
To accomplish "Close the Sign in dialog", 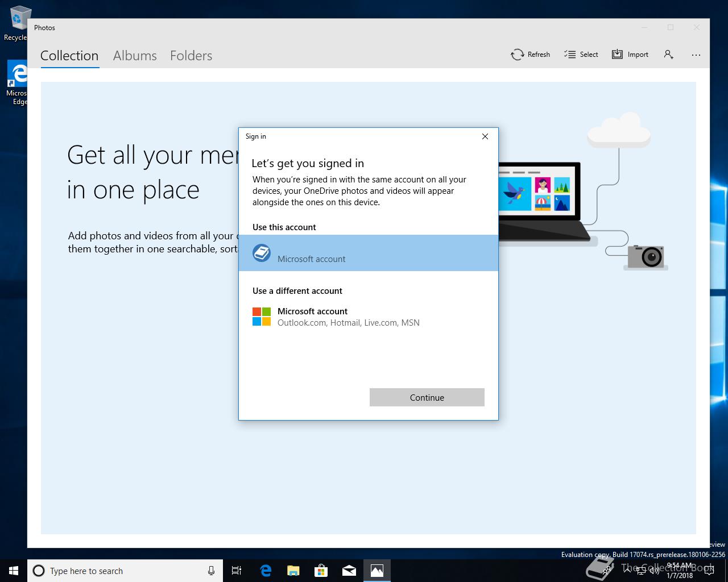I will coord(485,136).
